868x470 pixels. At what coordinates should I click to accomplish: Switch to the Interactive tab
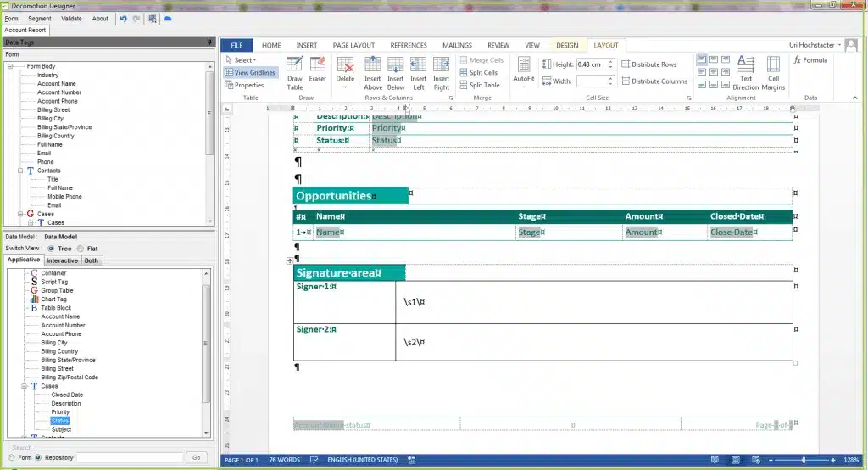tap(62, 260)
